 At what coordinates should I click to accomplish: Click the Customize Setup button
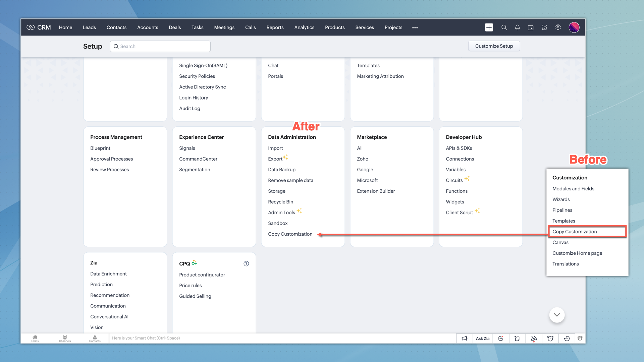point(494,46)
